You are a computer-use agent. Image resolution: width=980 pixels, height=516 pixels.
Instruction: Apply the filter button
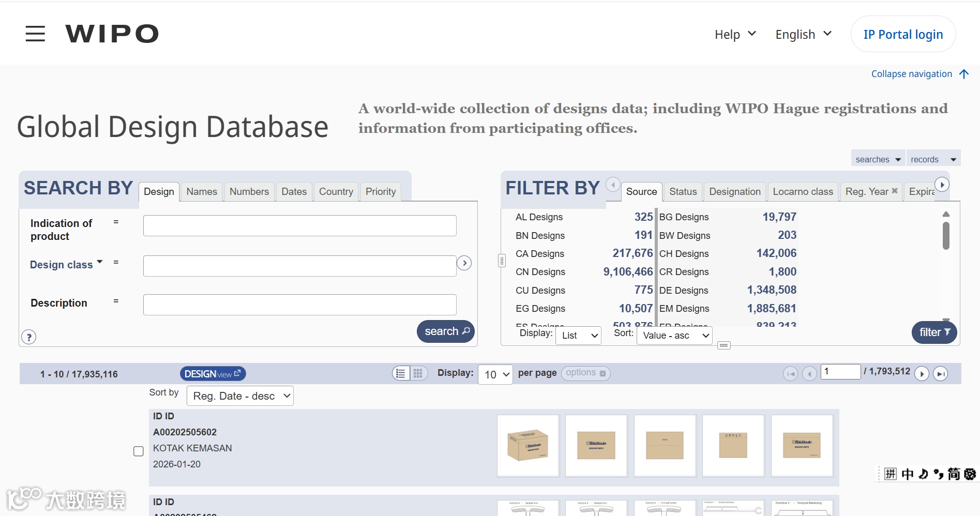click(x=934, y=332)
